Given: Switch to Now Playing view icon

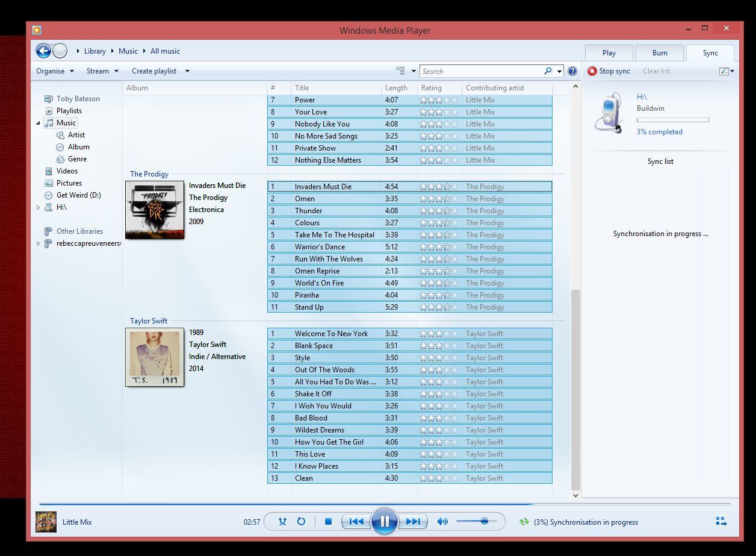Looking at the screenshot, I should (x=721, y=522).
